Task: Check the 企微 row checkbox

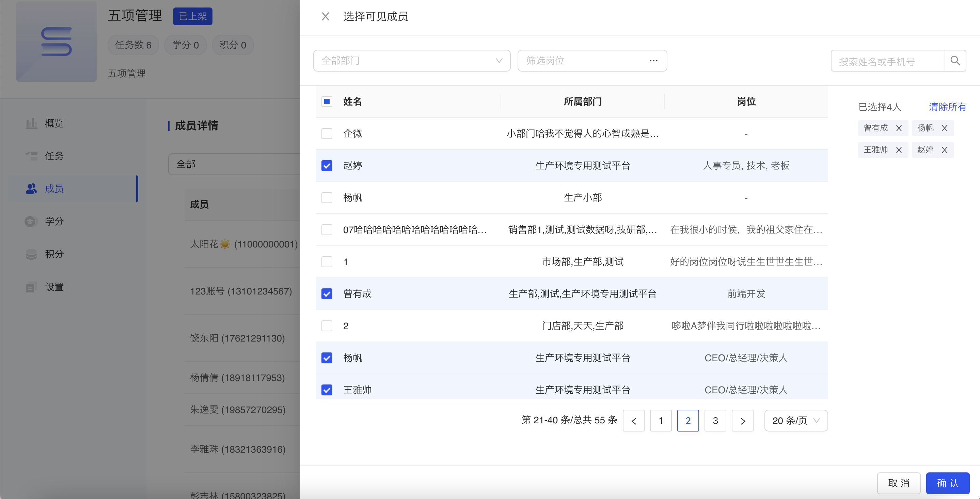Action: coord(327,134)
